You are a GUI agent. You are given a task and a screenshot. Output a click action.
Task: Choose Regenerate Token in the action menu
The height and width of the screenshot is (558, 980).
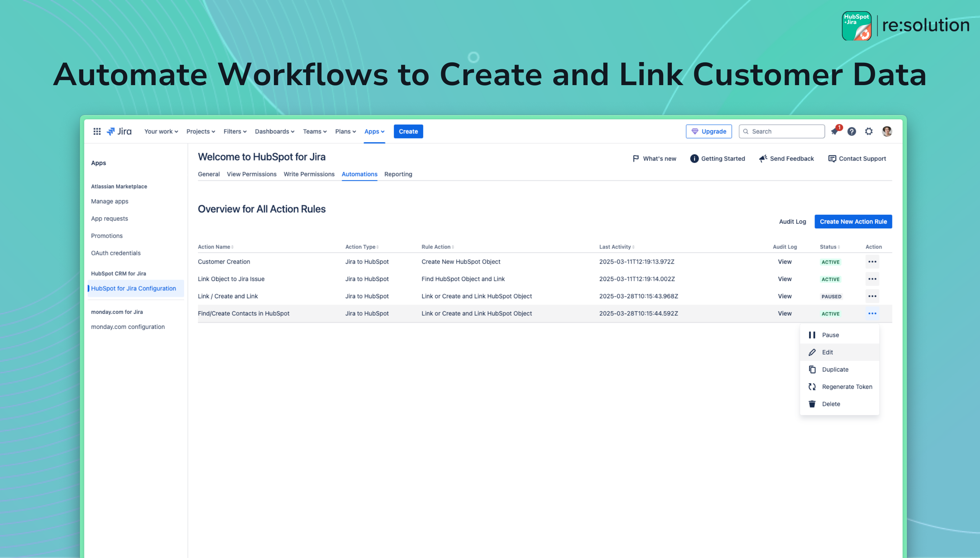point(847,387)
